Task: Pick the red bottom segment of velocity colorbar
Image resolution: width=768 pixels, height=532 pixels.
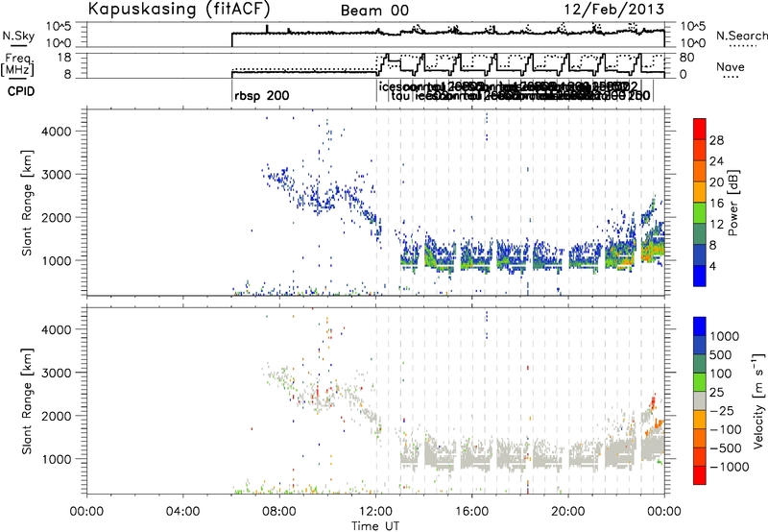Action: [x=700, y=475]
